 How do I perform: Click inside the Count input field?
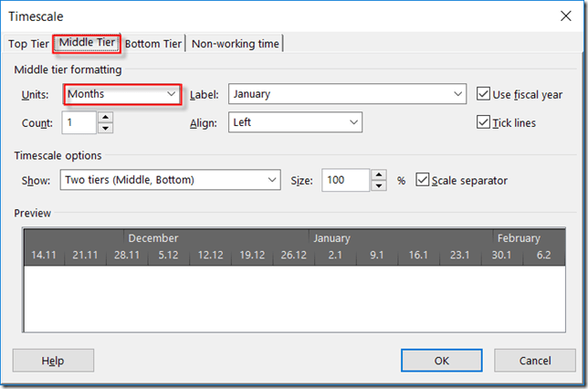(x=79, y=122)
